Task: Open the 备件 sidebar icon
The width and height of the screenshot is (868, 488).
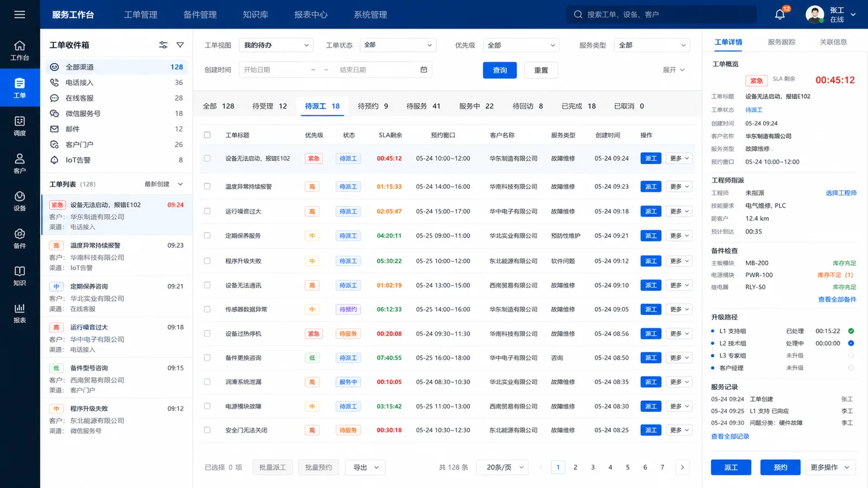Action: (x=20, y=239)
